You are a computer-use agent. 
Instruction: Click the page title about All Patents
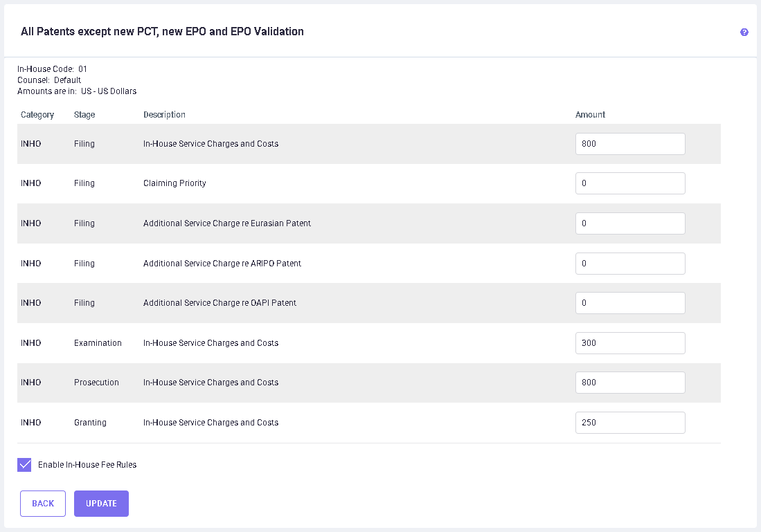click(x=162, y=32)
